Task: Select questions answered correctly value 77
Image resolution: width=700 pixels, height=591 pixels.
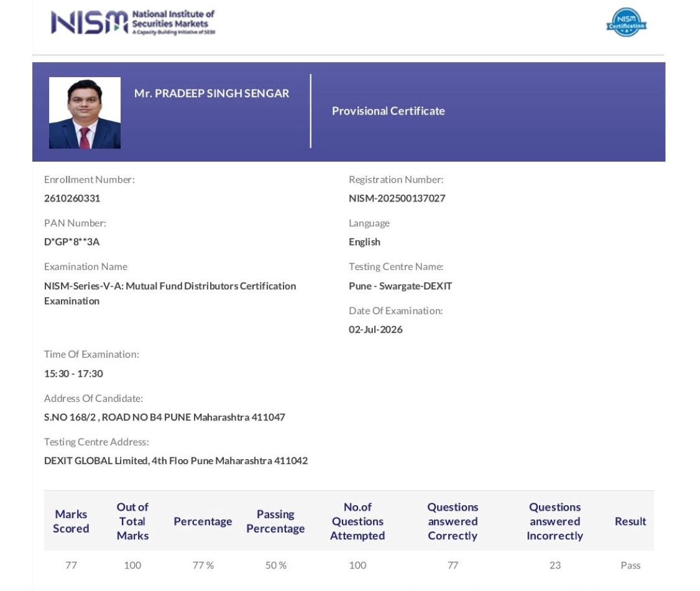Action: 453,565
